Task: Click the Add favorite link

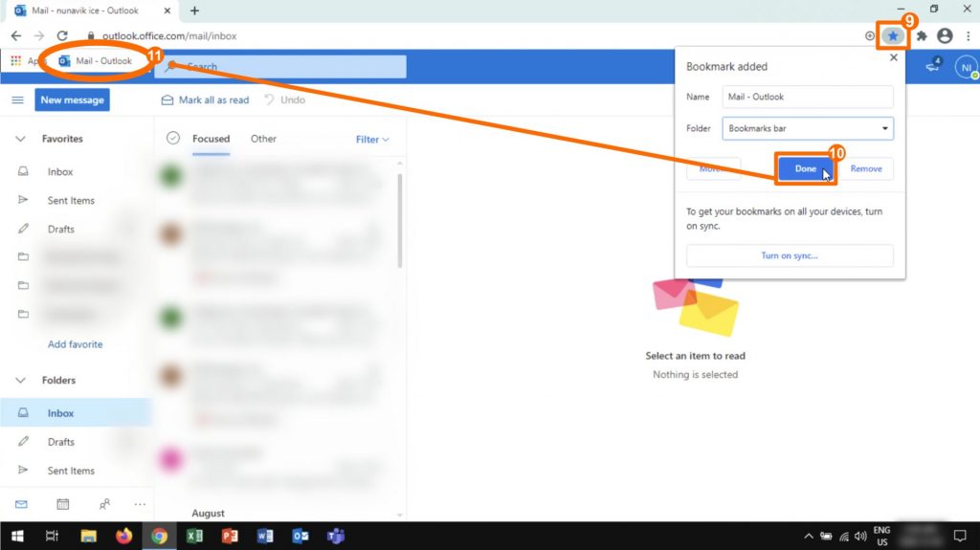Action: tap(76, 344)
